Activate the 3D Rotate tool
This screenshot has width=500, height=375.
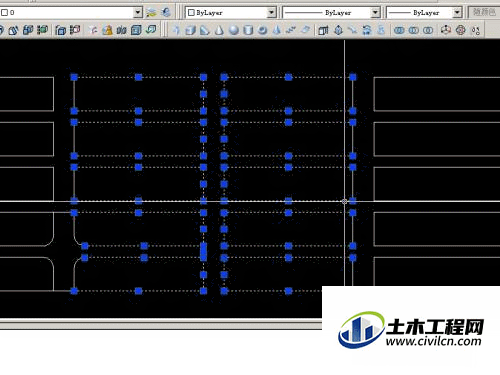460,30
